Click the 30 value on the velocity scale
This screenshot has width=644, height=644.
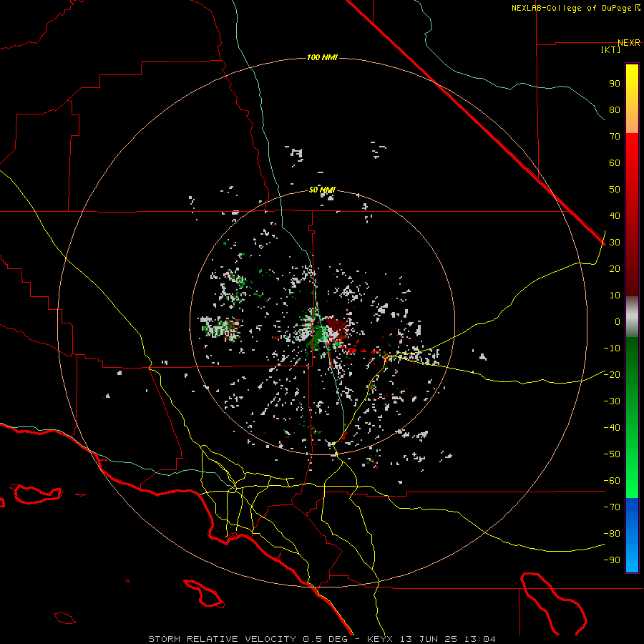(x=615, y=243)
